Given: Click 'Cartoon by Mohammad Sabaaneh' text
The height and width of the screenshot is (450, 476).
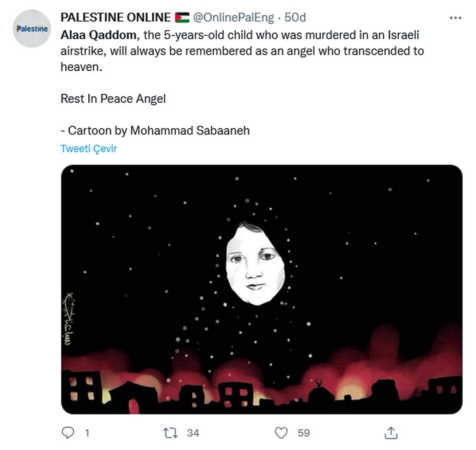Looking at the screenshot, I should click(159, 131).
